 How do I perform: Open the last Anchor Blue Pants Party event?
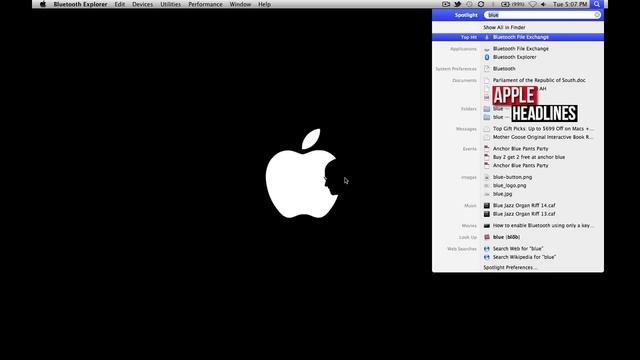tap(520, 165)
